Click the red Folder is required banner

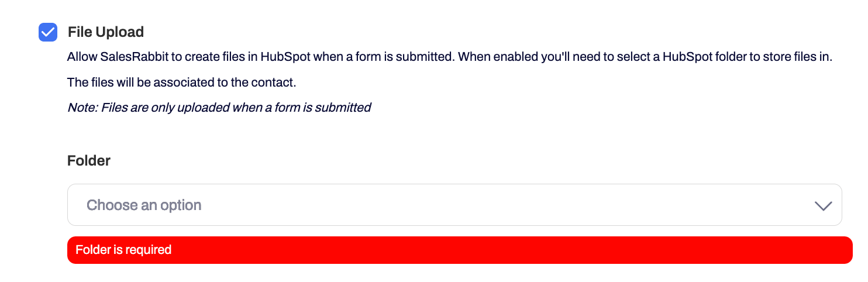tap(459, 250)
